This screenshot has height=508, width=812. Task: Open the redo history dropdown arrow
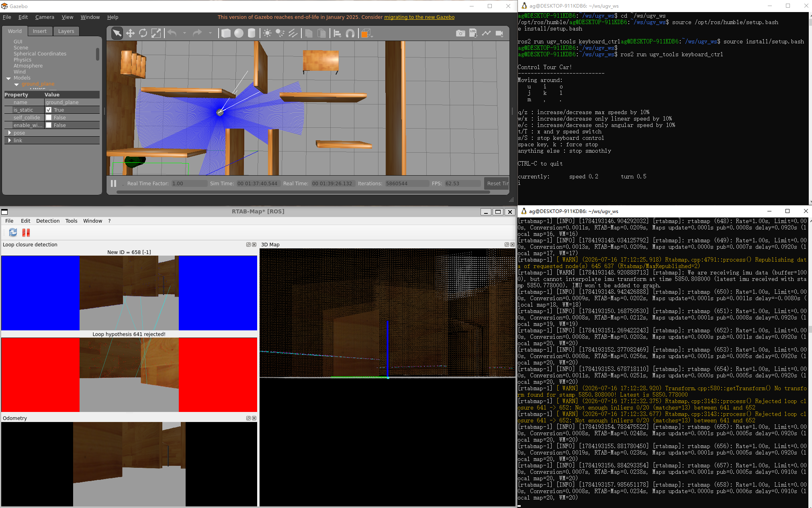pos(210,33)
